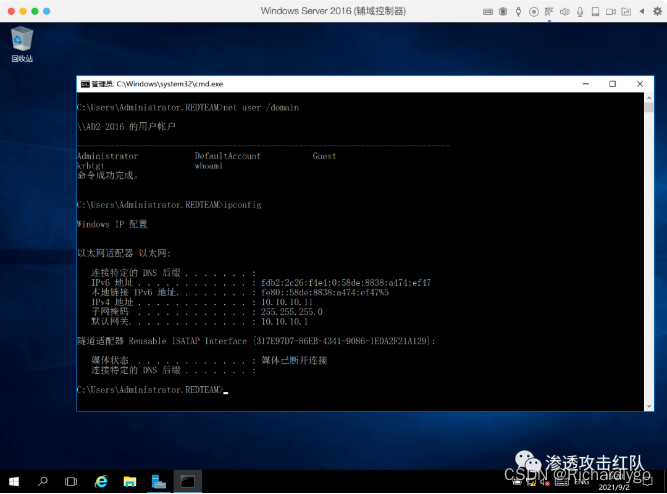This screenshot has height=494, width=667.
Task: Click the cmd scrollbar up arrow
Action: click(x=649, y=98)
